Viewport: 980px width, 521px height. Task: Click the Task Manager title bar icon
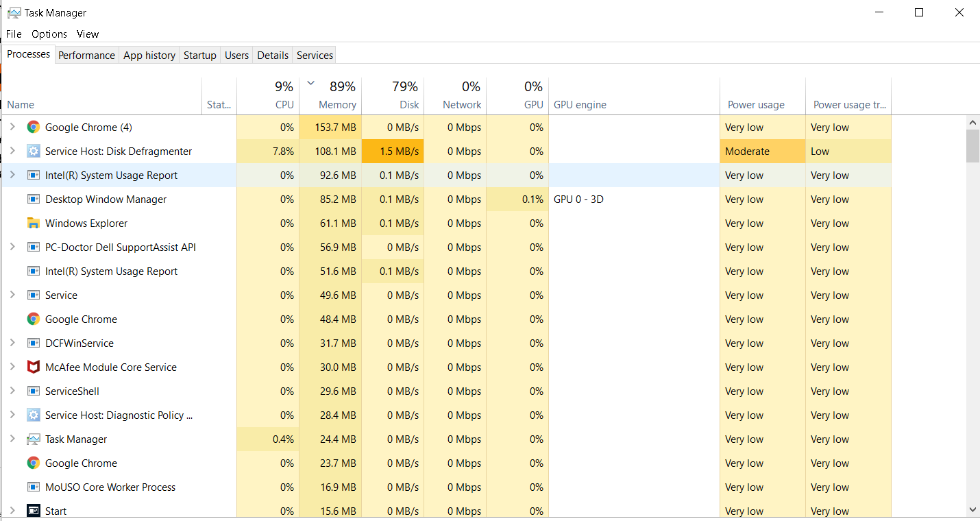pyautogui.click(x=14, y=12)
